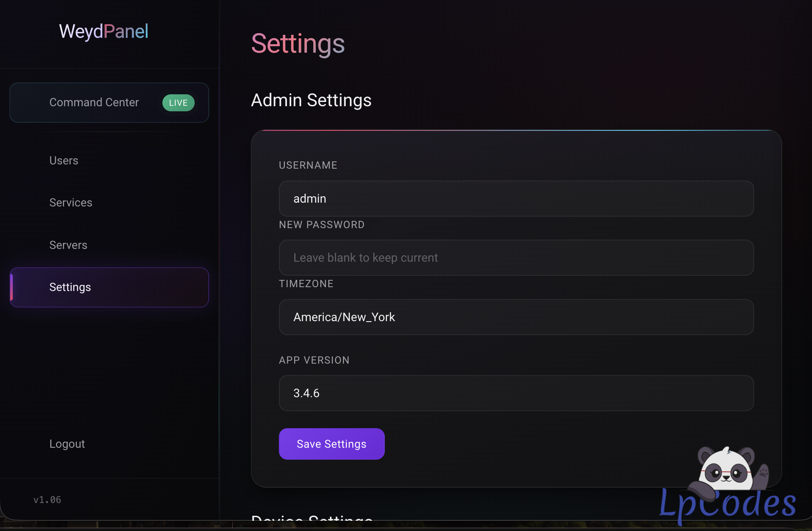
Task: Click the green LIVE badge
Action: [x=178, y=103]
